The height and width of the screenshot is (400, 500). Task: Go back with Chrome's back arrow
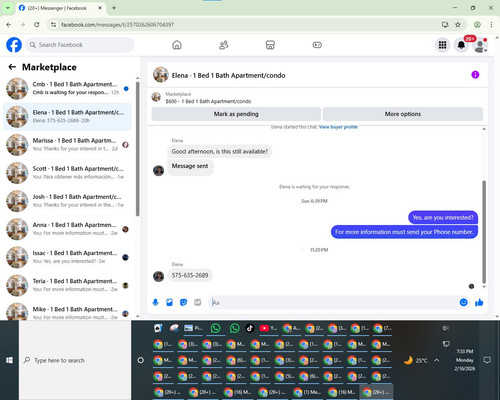[9, 24]
